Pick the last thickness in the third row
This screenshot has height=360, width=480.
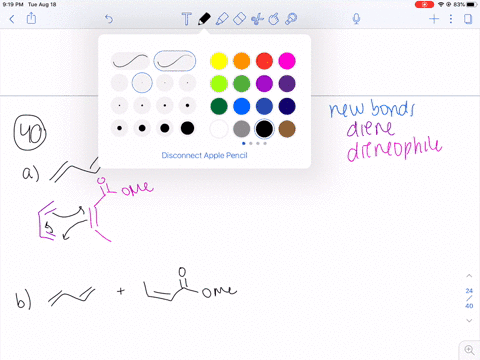pos(187,105)
